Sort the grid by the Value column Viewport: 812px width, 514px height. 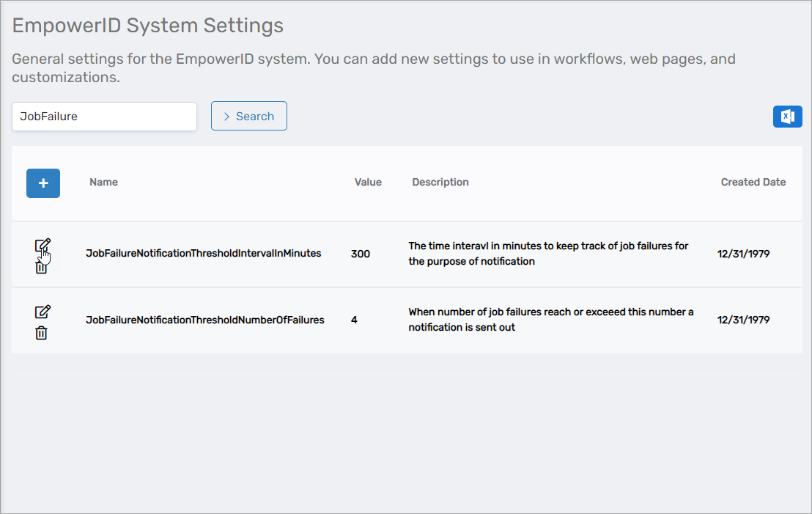tap(368, 182)
